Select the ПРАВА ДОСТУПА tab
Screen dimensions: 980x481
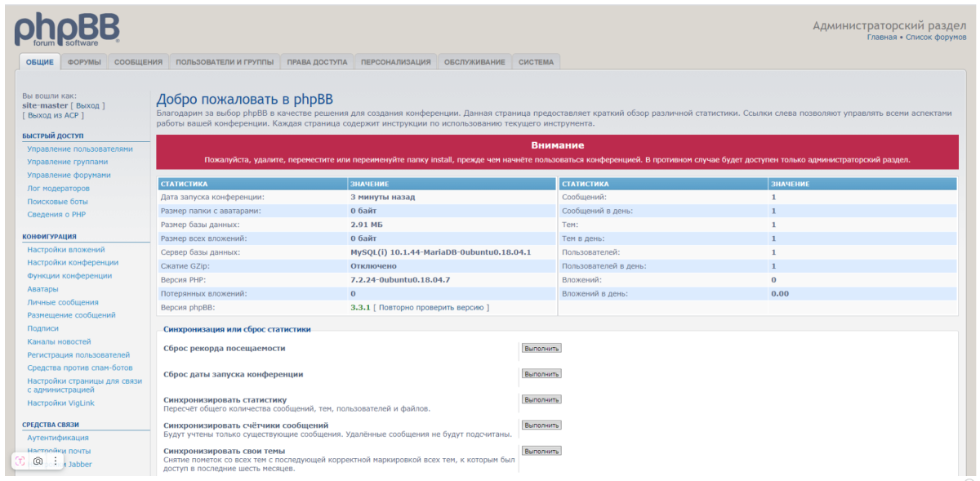click(x=317, y=62)
